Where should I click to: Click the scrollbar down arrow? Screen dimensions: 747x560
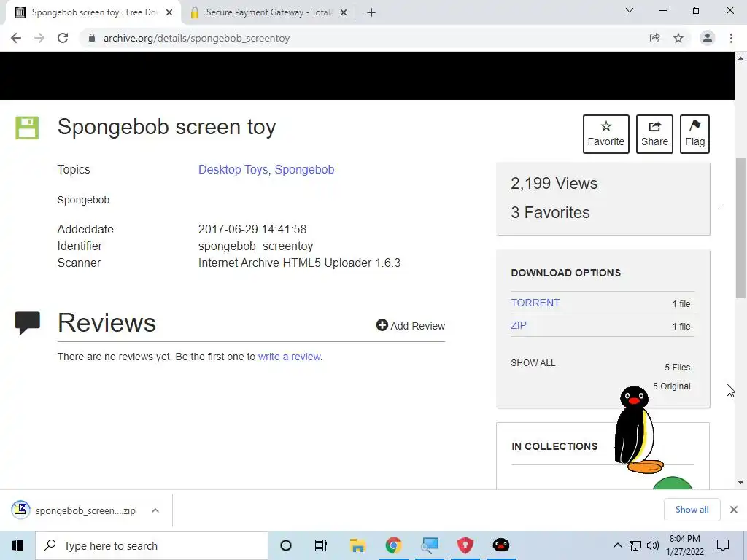click(740, 483)
